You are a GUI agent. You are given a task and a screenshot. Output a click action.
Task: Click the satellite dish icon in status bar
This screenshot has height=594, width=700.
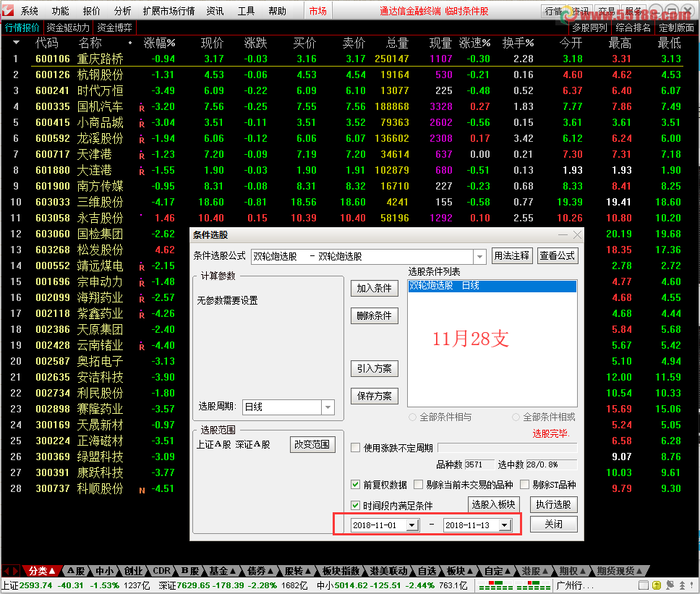670,585
